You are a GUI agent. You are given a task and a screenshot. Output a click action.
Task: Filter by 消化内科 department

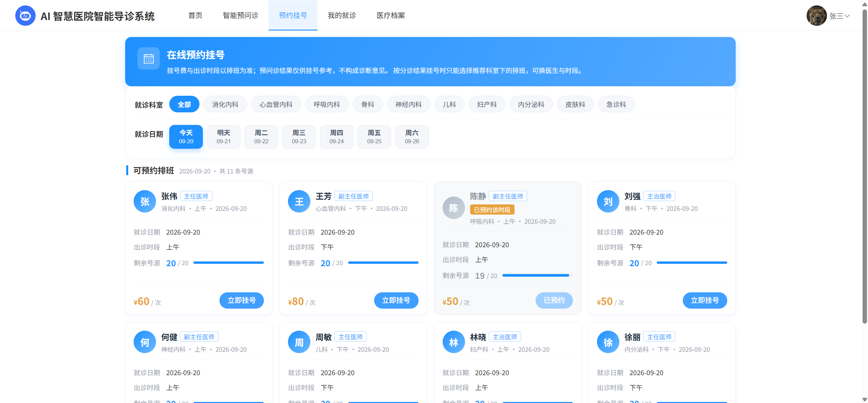[x=225, y=104]
